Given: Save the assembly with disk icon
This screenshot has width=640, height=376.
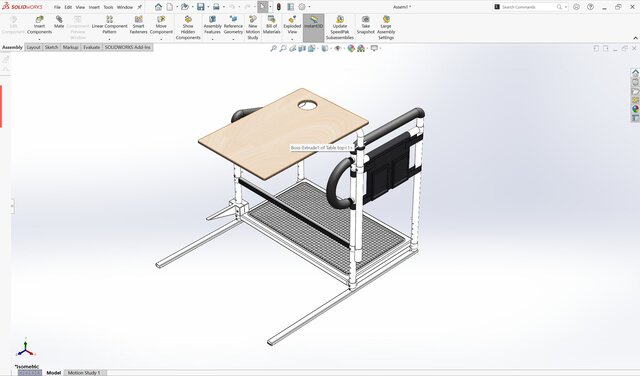Looking at the screenshot, I should [200, 7].
